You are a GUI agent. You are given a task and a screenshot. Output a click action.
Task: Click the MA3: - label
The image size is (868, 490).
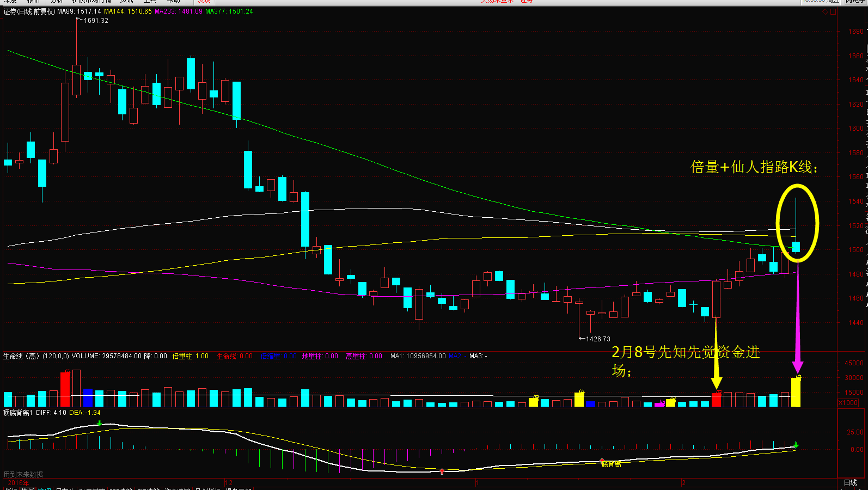(478, 356)
